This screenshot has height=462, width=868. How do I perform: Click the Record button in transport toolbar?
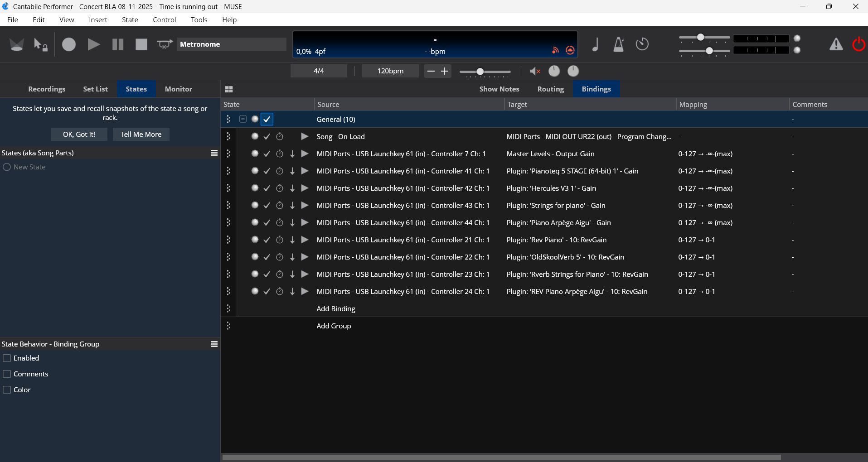pyautogui.click(x=69, y=44)
